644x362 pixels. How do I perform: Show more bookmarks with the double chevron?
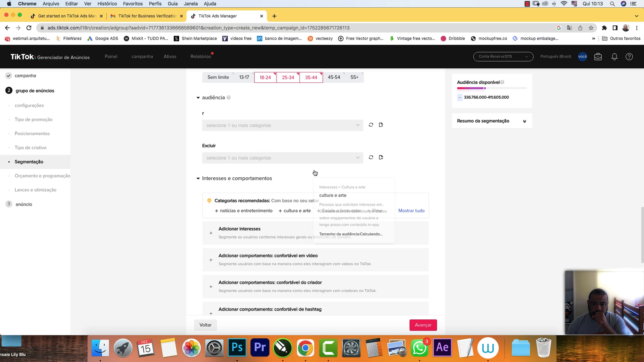[x=593, y=39]
